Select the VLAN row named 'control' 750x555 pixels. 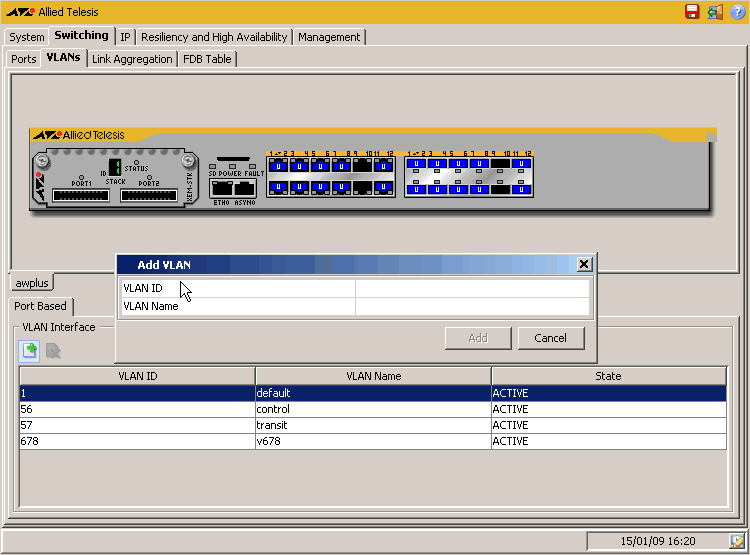click(x=373, y=410)
